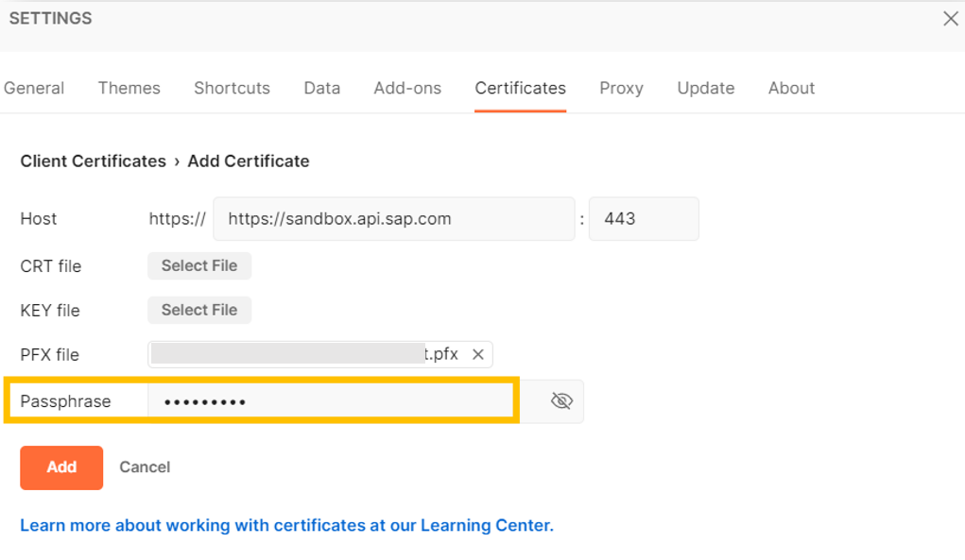Remove the attached .pfx file
This screenshot has height=560, width=965.
point(477,354)
